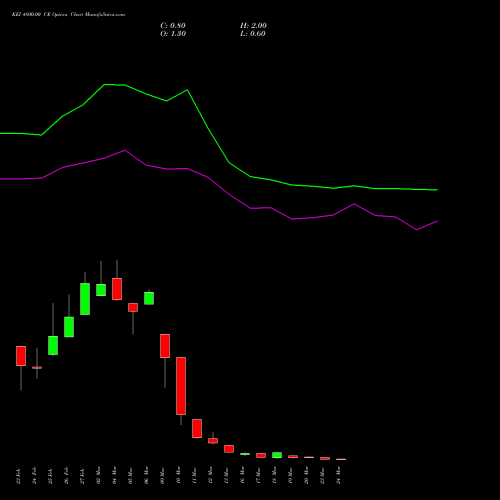The image size is (500, 500).
Task: Select the 24 Mar date label
Action: [339, 475]
